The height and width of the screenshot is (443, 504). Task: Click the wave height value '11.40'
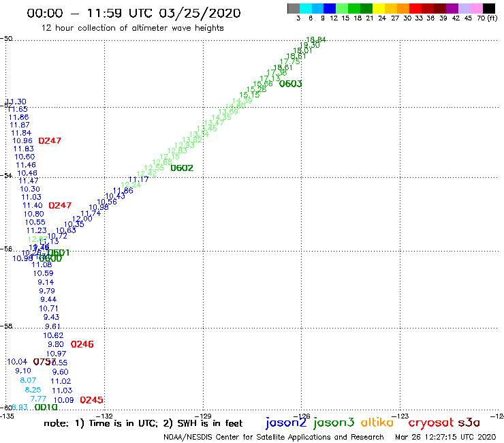click(x=33, y=205)
